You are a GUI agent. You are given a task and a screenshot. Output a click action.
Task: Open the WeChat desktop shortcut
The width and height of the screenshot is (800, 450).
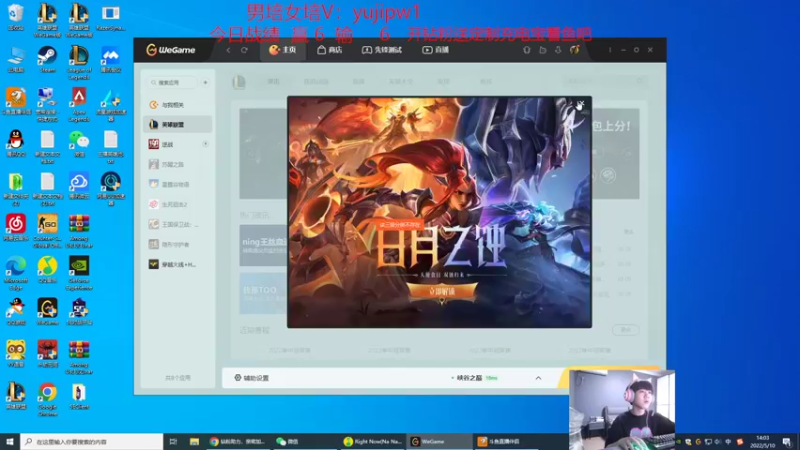click(x=79, y=144)
